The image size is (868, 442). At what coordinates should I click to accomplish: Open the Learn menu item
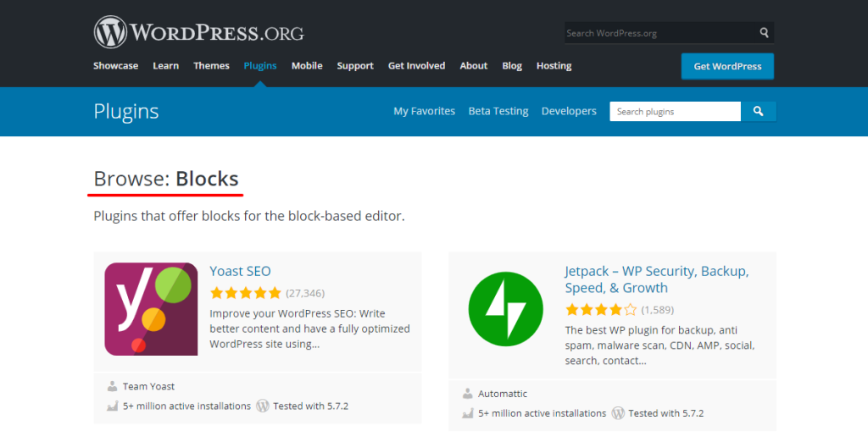point(165,65)
